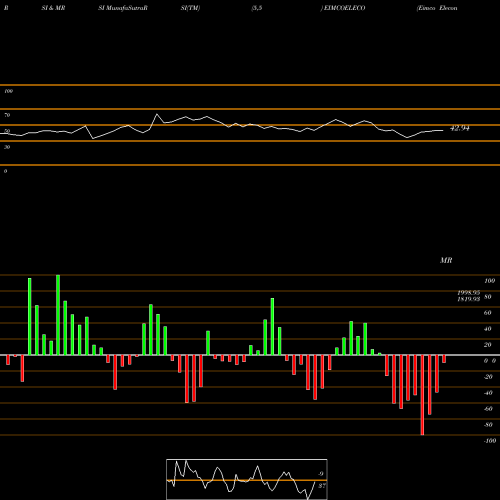The width and height of the screenshot is (500, 500).
Task: Click the longest red MR bar reaching -100
Action: (x=422, y=395)
